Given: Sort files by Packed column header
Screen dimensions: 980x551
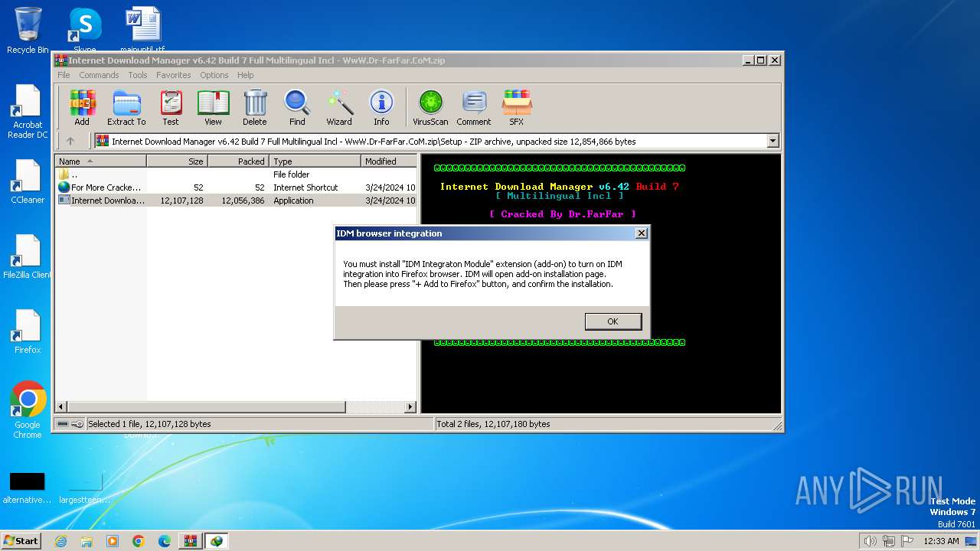Looking at the screenshot, I should point(238,161).
